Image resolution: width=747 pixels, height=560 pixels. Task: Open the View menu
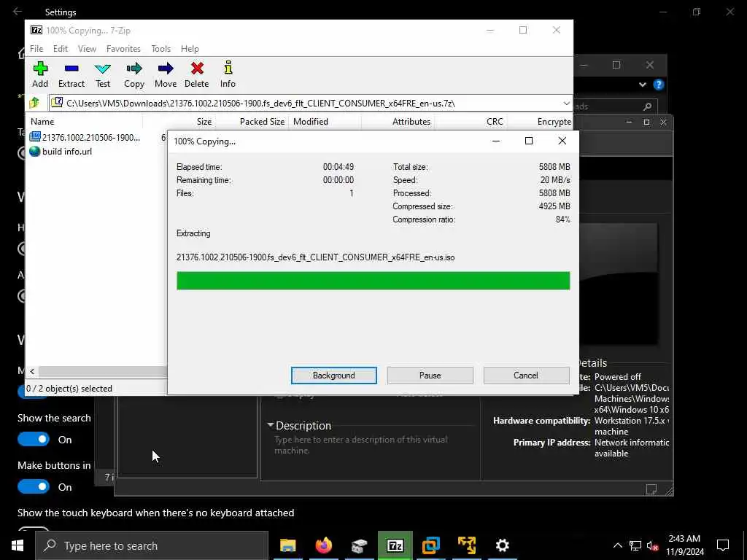point(88,49)
